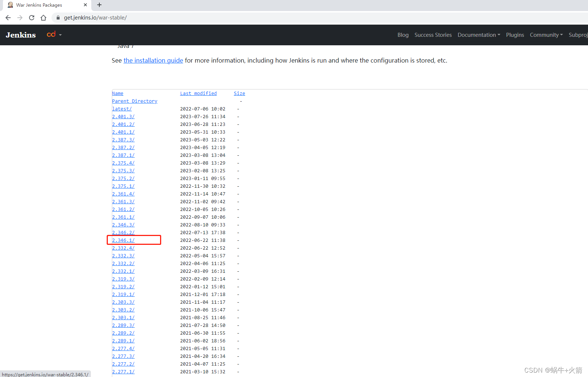Open the 2.346.2/ directory
The height and width of the screenshot is (377, 588).
click(123, 233)
